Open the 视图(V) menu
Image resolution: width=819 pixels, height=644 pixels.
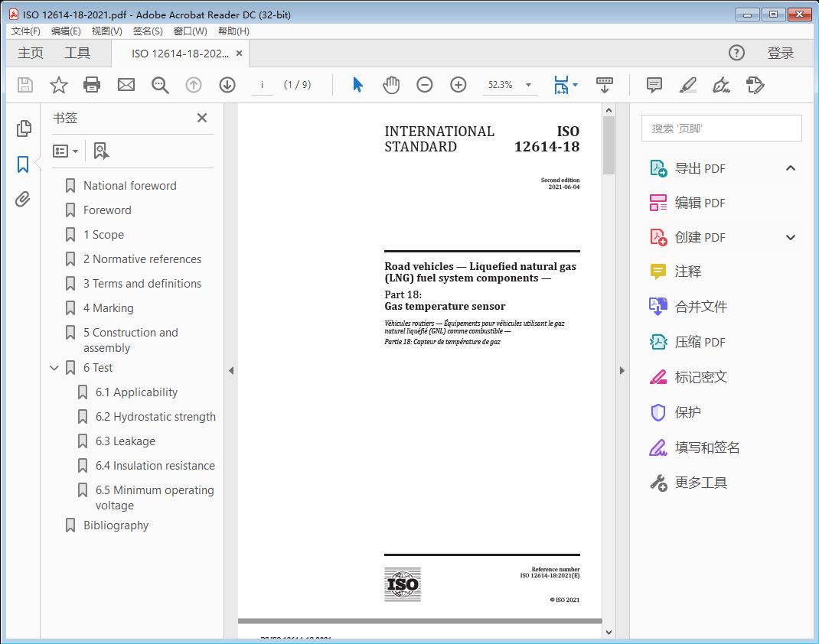(106, 31)
